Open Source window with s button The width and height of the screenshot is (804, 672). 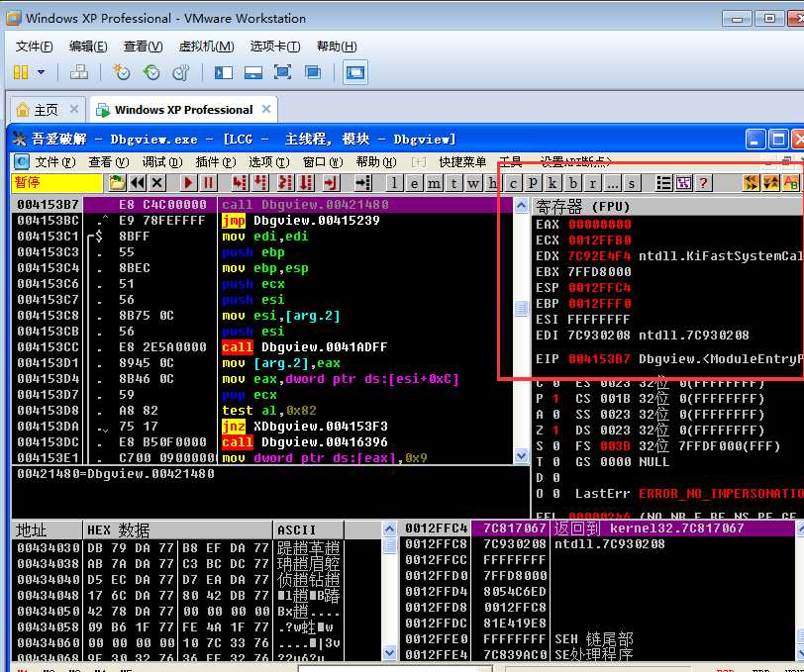(x=632, y=183)
